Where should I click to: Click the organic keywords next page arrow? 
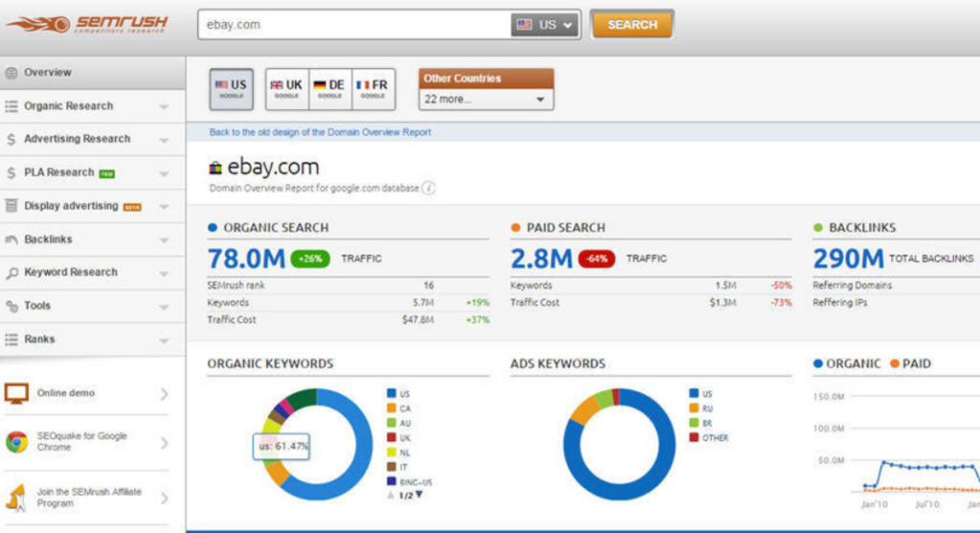(x=419, y=495)
